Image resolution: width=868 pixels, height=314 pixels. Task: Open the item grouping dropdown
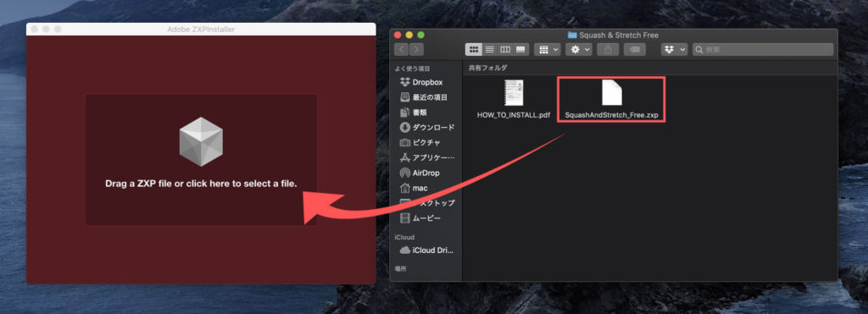point(547,50)
